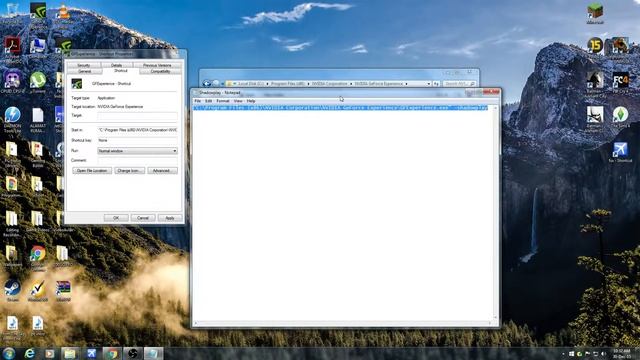Open Notepad Format menu
640x360 pixels.
[x=223, y=101]
